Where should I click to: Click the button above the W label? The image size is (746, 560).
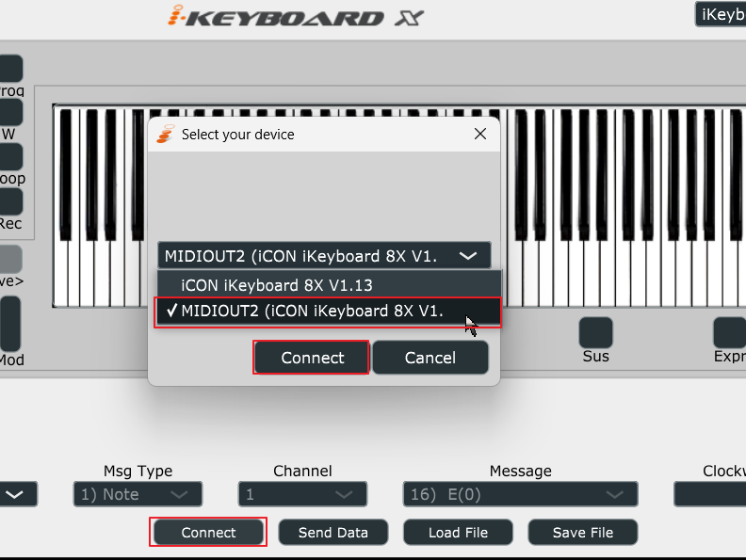tap(10, 112)
